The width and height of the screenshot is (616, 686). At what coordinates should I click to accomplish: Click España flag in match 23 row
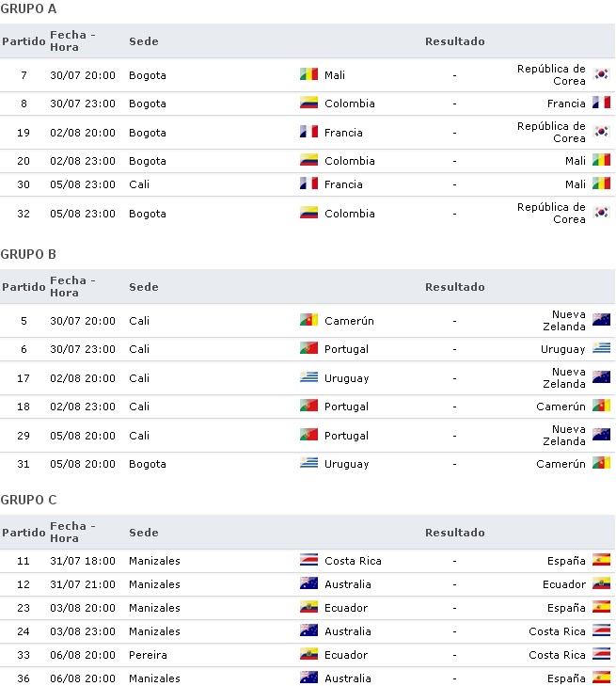601,606
